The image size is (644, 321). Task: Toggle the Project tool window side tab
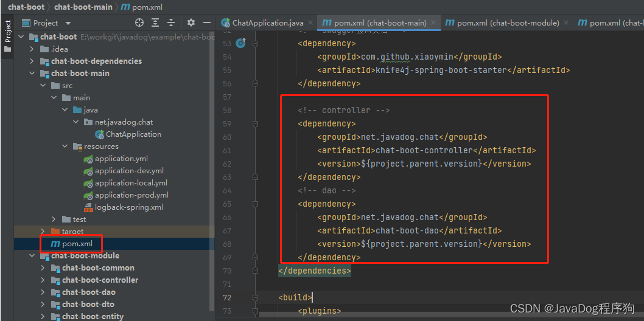(x=7, y=35)
